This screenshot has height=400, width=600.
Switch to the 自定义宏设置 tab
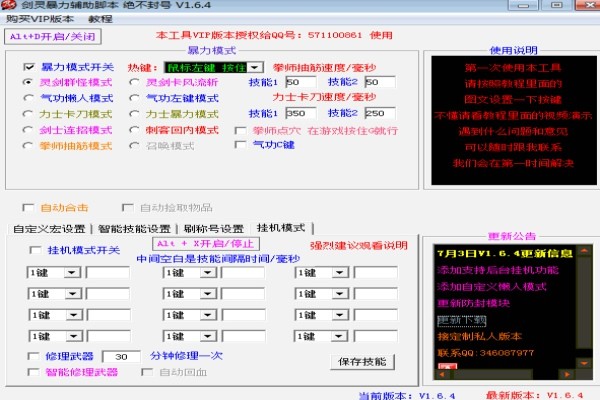tap(49, 229)
